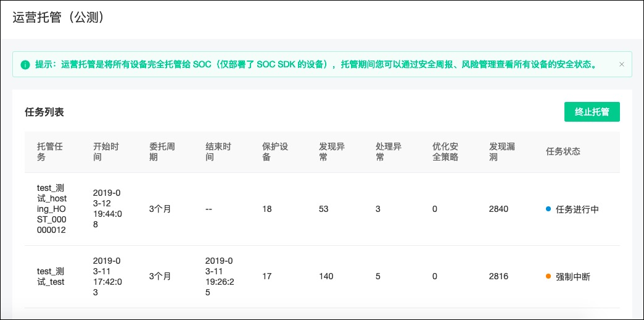Click handled anomalies value 3

(378, 209)
